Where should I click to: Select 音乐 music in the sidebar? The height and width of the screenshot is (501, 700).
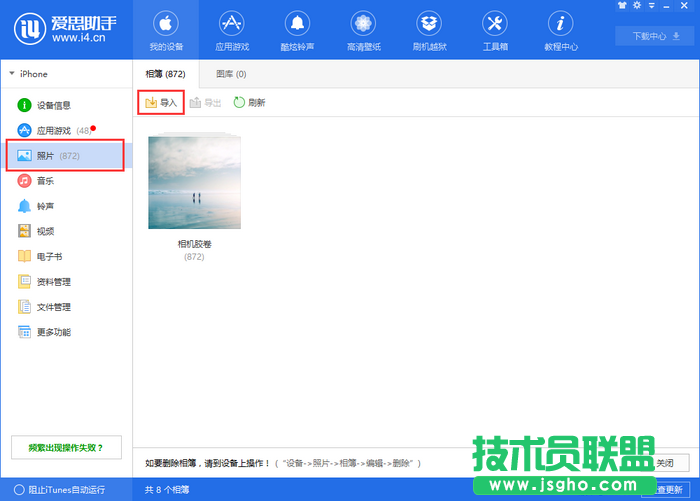click(67, 181)
